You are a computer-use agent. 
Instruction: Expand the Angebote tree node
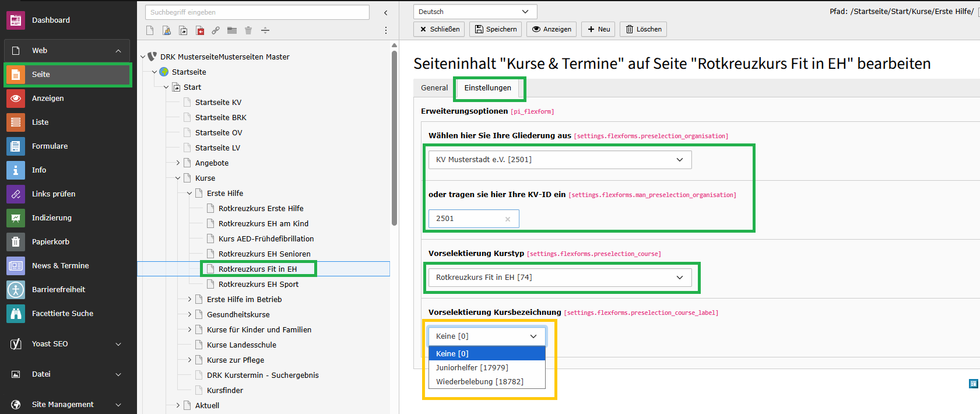(x=178, y=163)
